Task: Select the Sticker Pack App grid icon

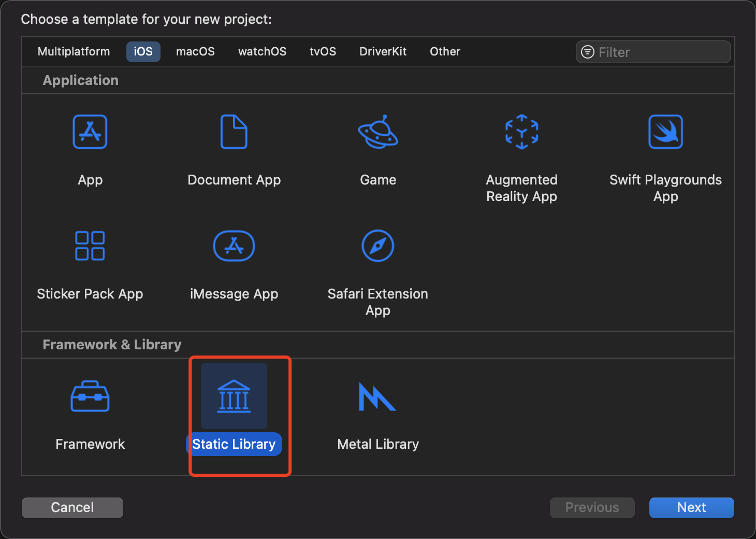Action: 90,246
